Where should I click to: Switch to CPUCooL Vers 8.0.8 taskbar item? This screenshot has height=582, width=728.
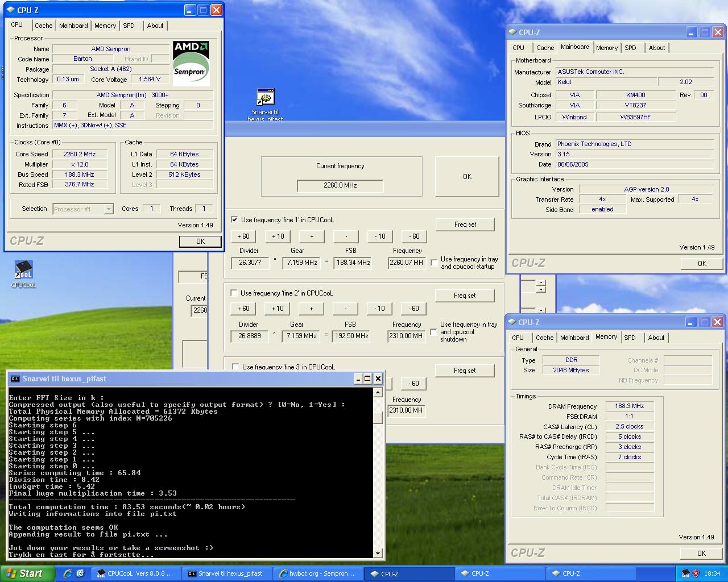(x=136, y=573)
